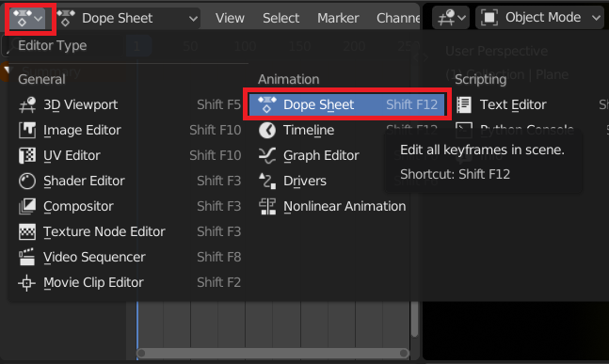
Task: Click the horizontal timeline scrollbar
Action: pos(273,353)
